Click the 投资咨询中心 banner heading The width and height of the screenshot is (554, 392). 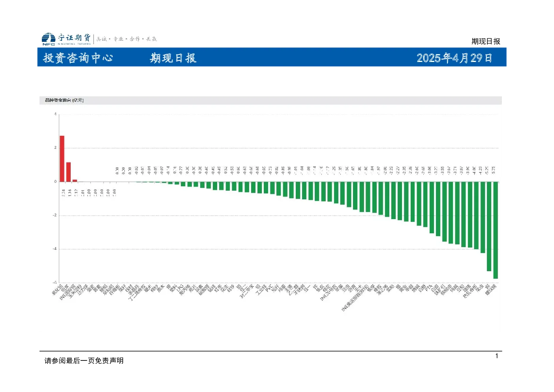pos(78,58)
